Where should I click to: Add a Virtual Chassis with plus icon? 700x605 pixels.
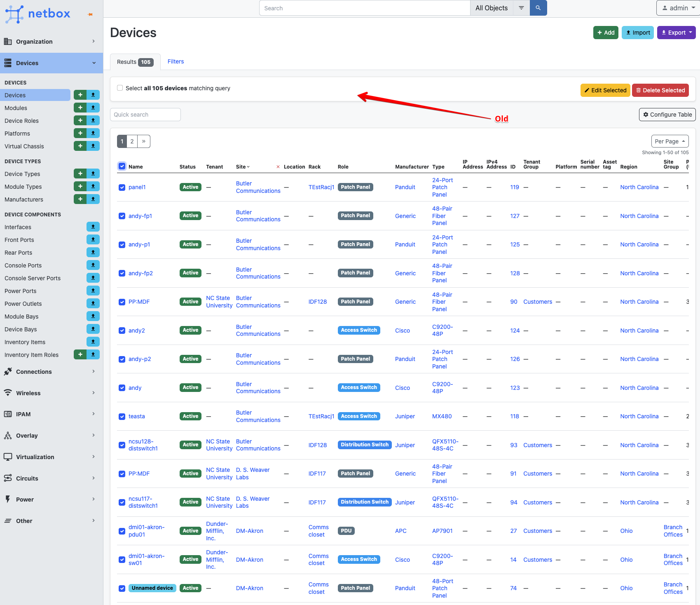[80, 146]
